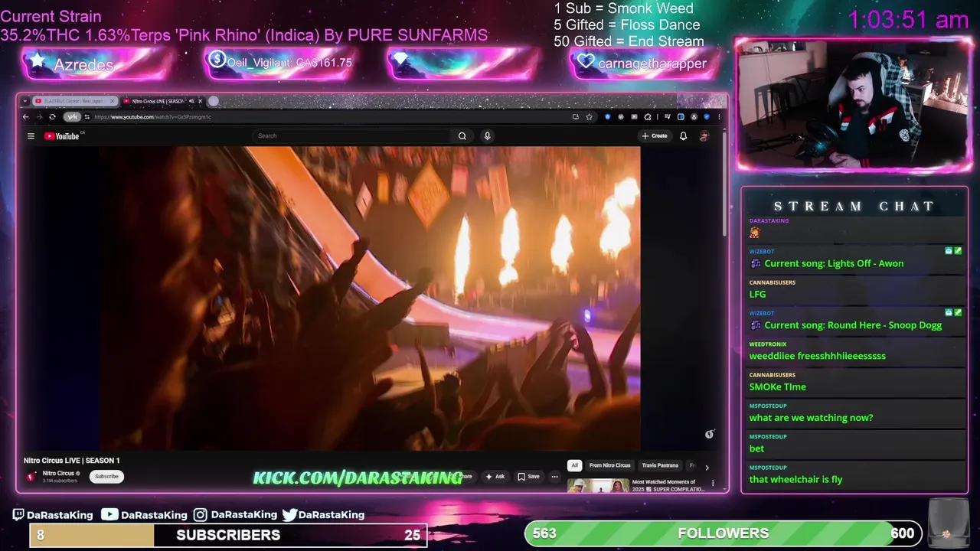This screenshot has width=980, height=551.
Task: Reload the YouTube page
Action: pos(52,117)
